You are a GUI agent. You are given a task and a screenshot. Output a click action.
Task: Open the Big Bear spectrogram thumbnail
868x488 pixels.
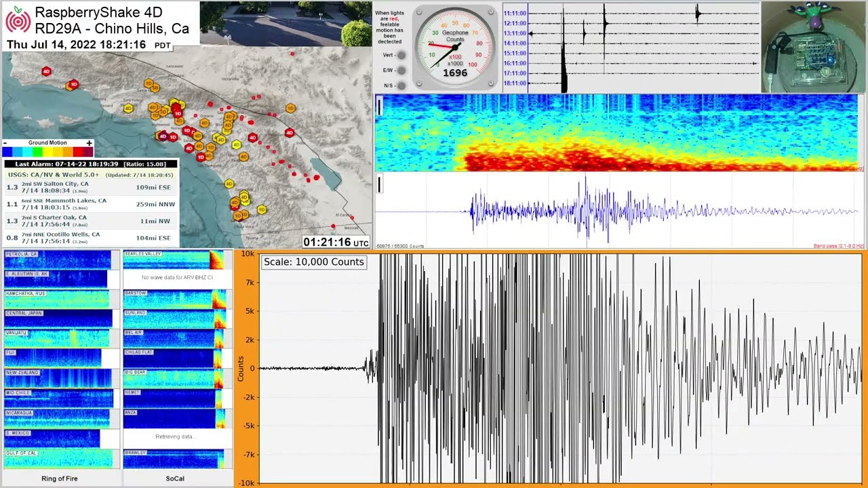(174, 378)
